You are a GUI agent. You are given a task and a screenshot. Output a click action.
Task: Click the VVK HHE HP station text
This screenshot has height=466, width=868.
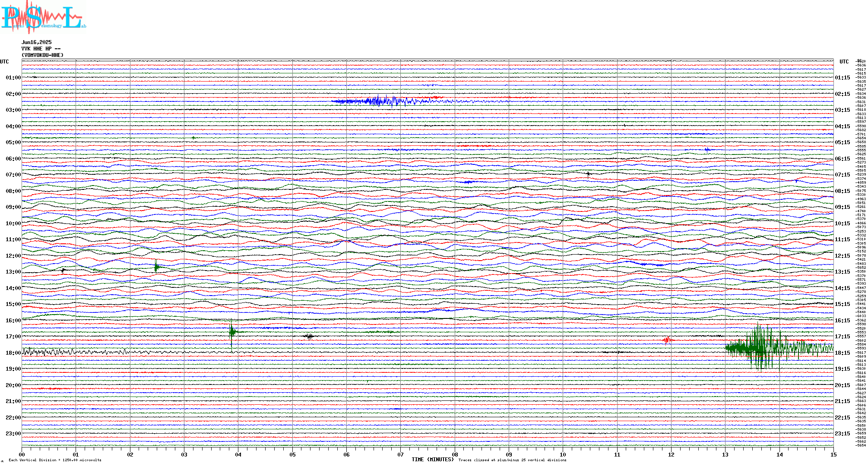click(x=41, y=49)
